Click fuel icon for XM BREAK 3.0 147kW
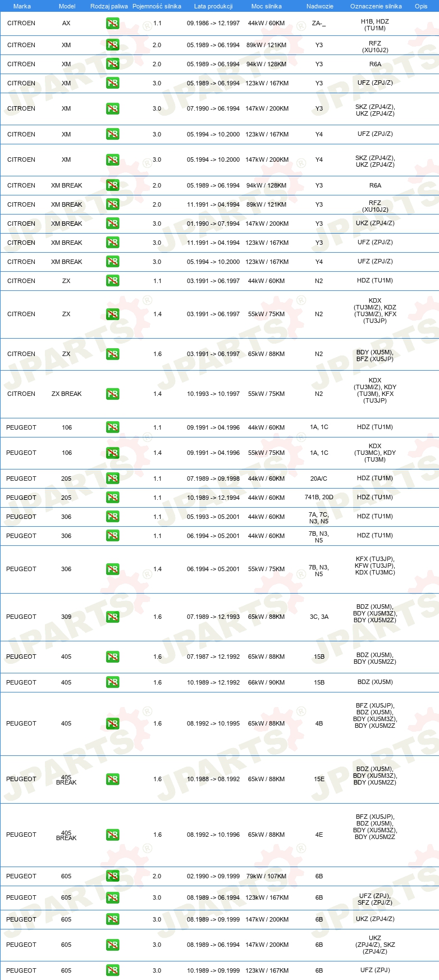 coord(112,224)
